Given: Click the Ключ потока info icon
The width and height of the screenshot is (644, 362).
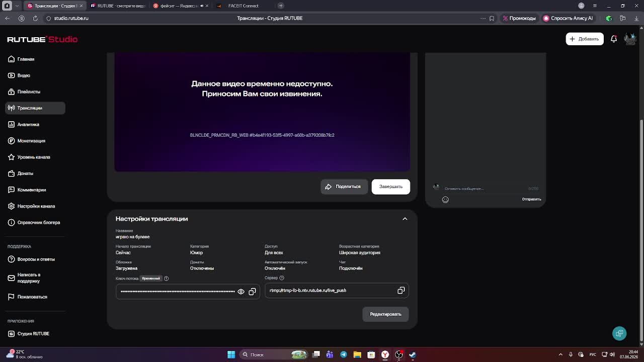Looking at the screenshot, I should [x=166, y=279].
